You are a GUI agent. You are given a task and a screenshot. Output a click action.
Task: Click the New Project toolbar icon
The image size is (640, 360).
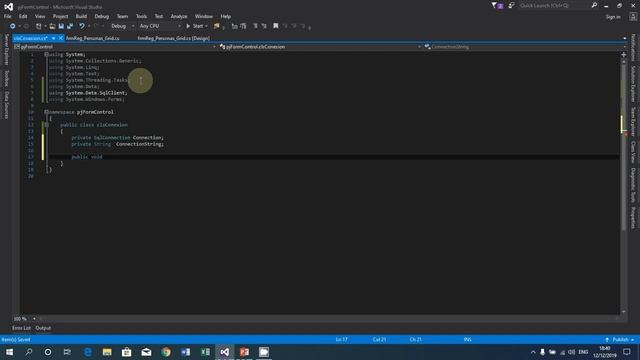39,26
